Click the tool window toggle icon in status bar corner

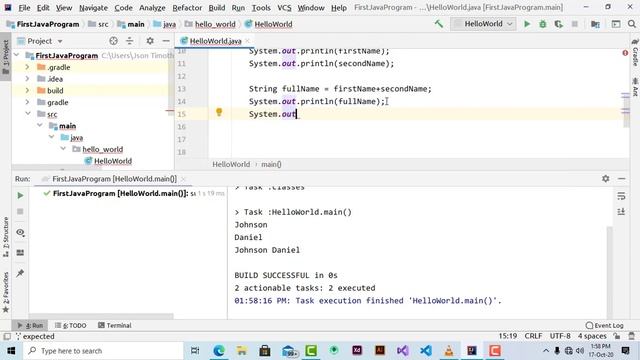click(x=7, y=336)
